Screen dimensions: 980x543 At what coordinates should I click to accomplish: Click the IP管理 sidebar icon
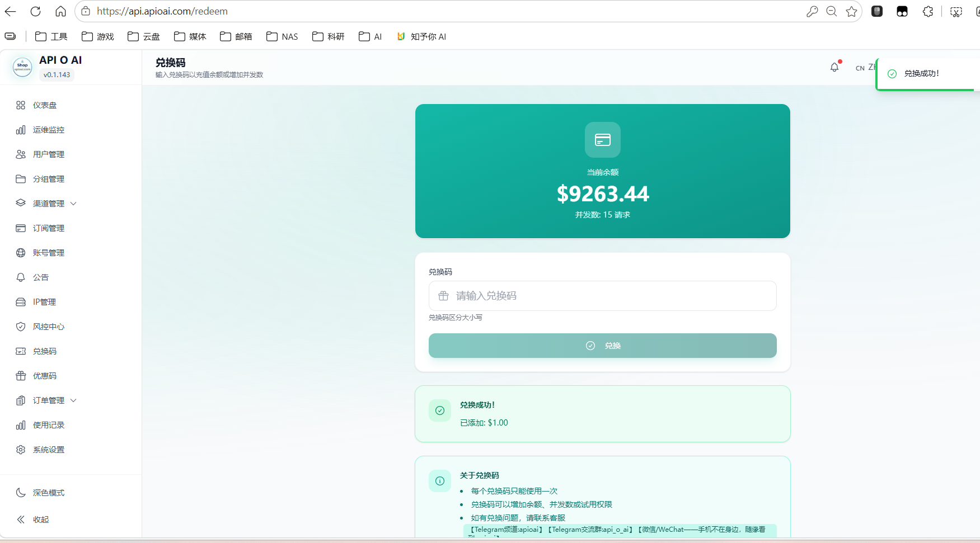point(21,302)
